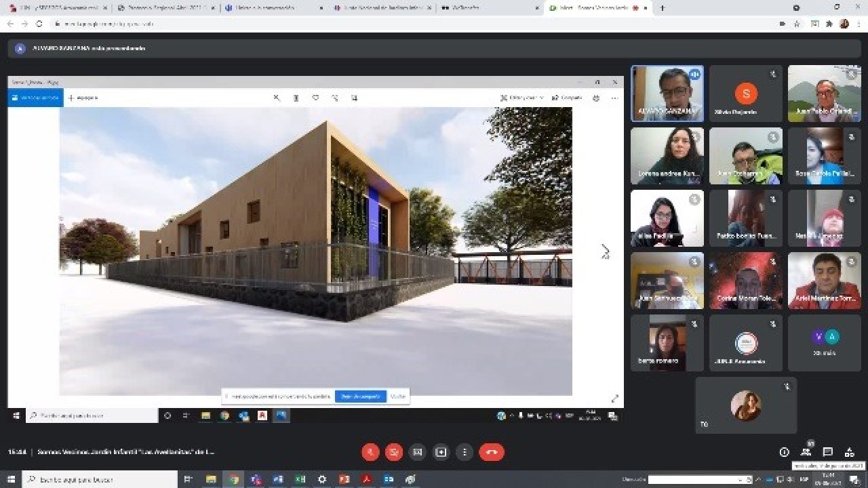868x488 pixels.
Task: Open a new browser tab with plus
Action: point(663,8)
